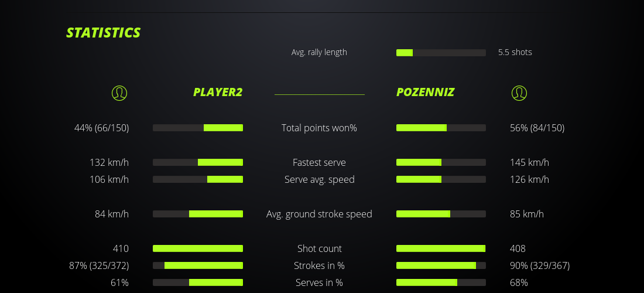Click POZENNIZ's Fastest serve bar
The width and height of the screenshot is (644, 293).
(x=441, y=162)
